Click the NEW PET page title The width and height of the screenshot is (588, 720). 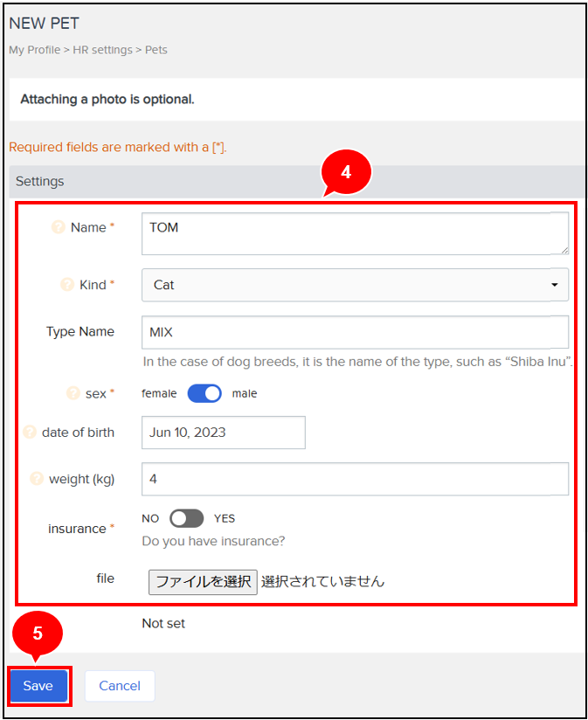[44, 24]
